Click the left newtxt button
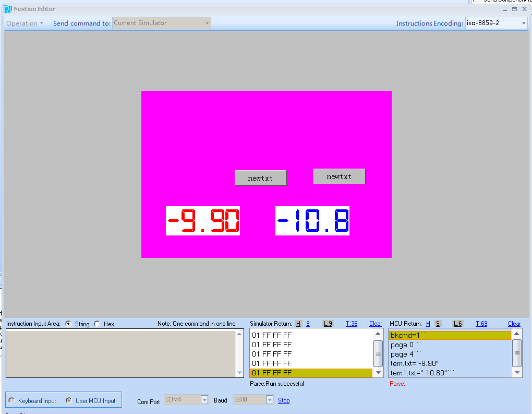The width and height of the screenshot is (532, 414). (261, 178)
